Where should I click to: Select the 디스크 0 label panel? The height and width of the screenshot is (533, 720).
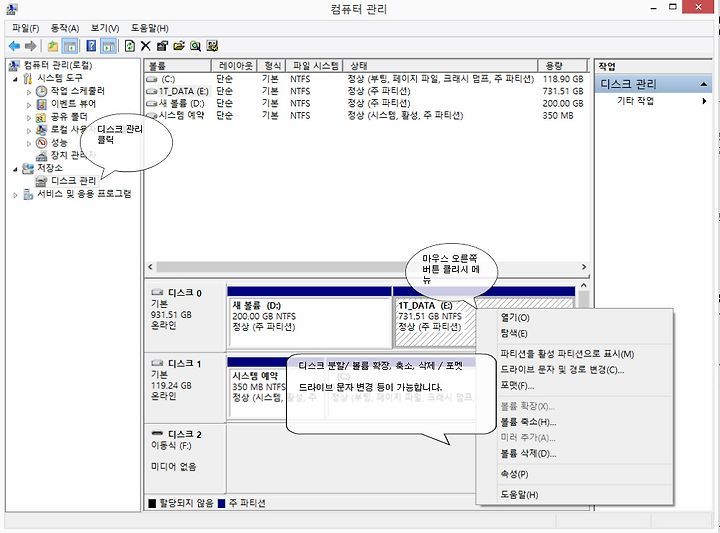[x=185, y=318]
